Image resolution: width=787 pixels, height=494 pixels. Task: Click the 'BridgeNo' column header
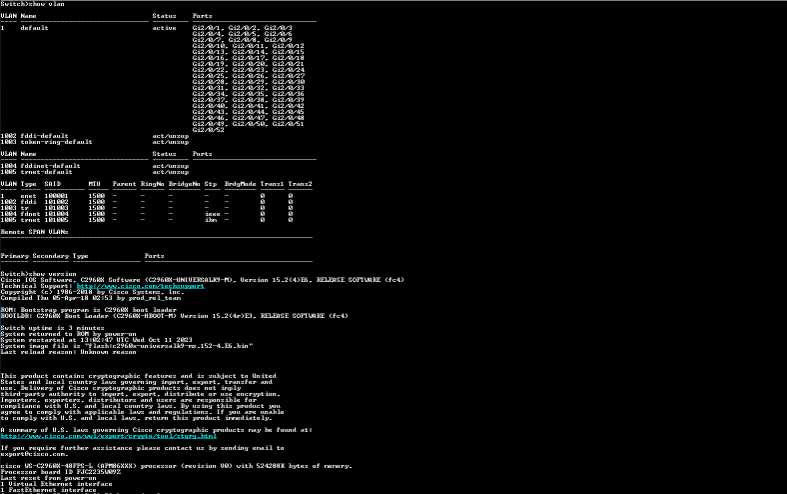click(184, 184)
